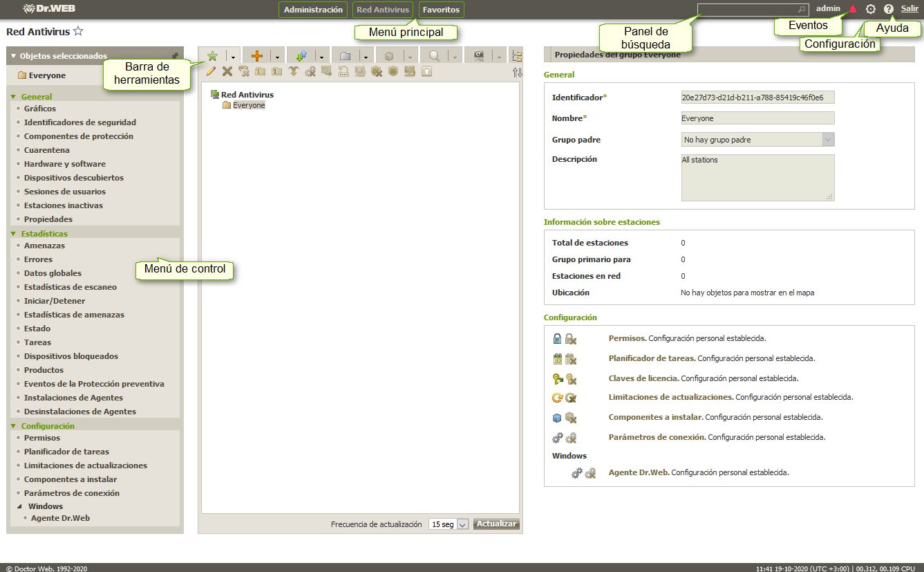Click the computer restart toolbar icon

tap(478, 56)
